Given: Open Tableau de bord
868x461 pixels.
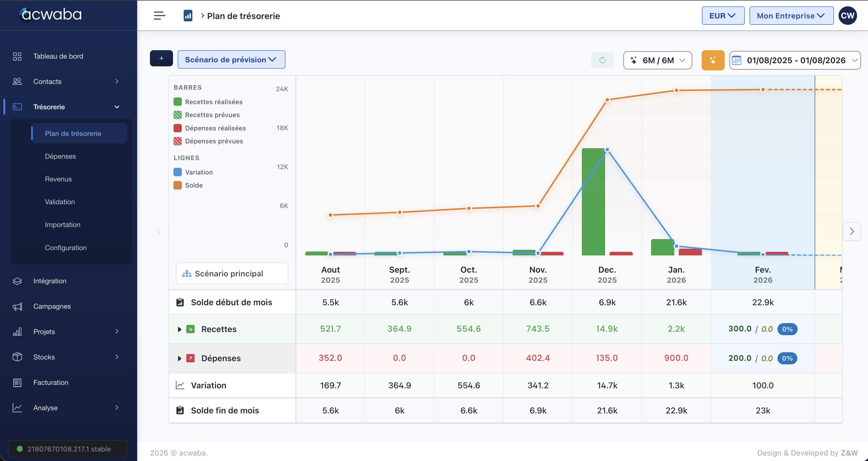Looking at the screenshot, I should click(58, 56).
